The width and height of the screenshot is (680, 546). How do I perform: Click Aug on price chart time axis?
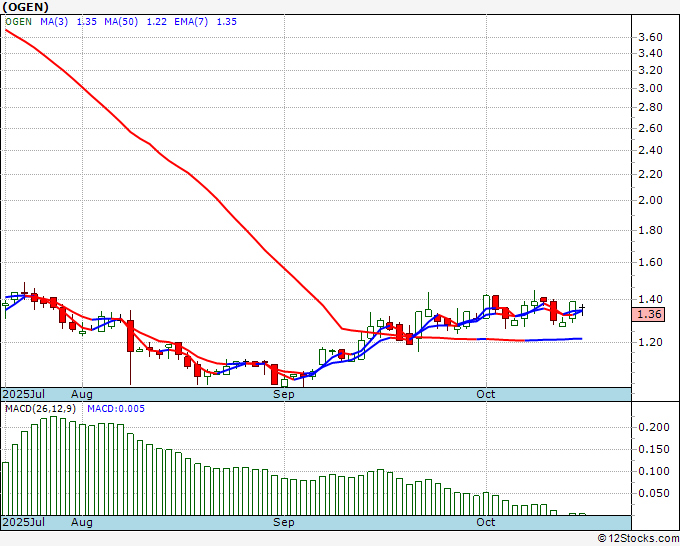pos(82,394)
